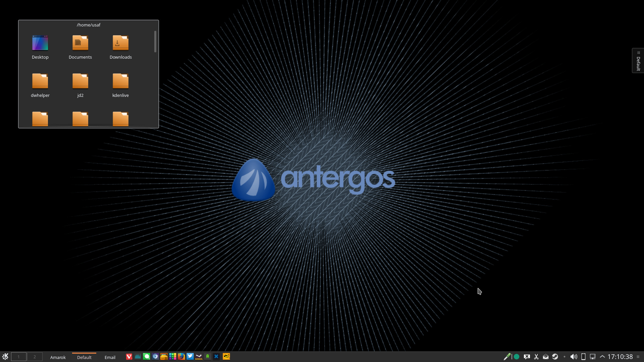Select the Default activity tab in the bottom panel
644x362 pixels.
point(84,357)
